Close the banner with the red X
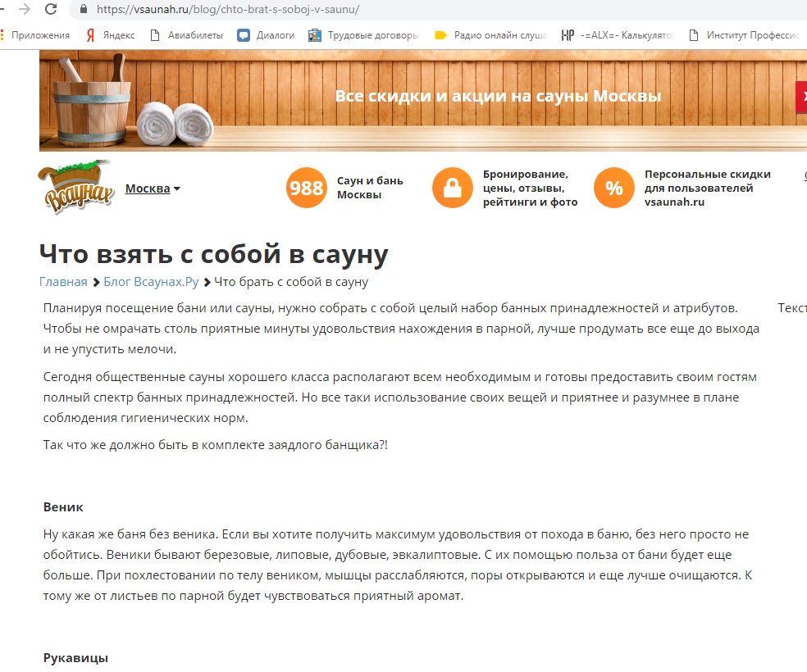807x672 pixels. [802, 96]
